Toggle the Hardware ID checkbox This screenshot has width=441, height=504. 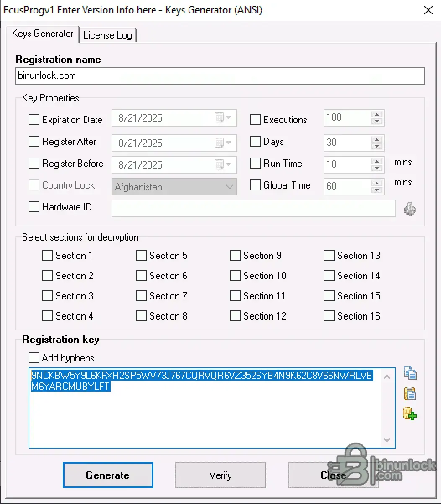pyautogui.click(x=34, y=207)
